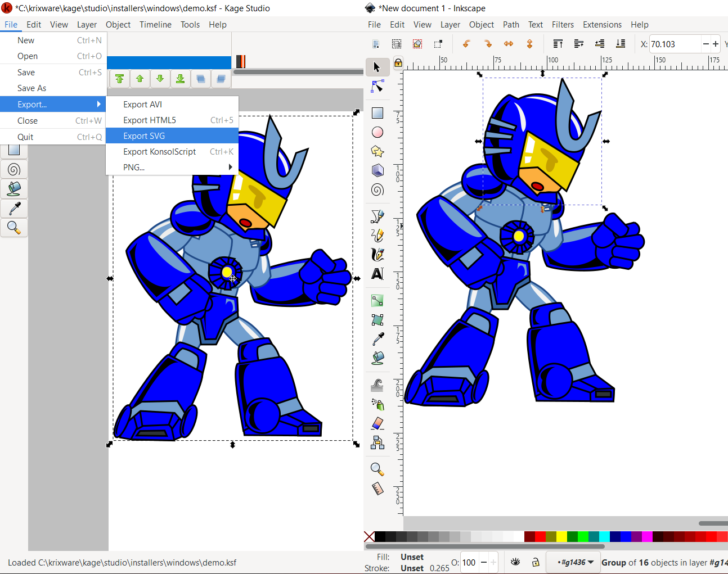This screenshot has height=574, width=728.
Task: Pick the Inkscape measure ruler tool
Action: [x=378, y=489]
